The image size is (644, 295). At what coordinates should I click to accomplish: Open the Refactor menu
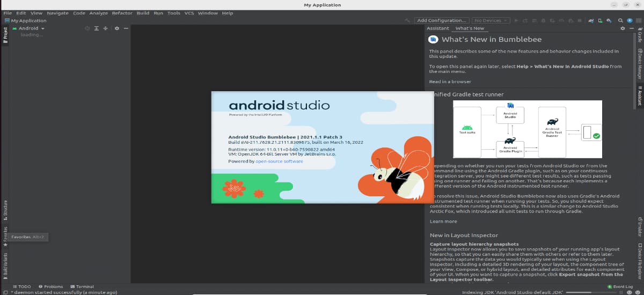coord(122,13)
